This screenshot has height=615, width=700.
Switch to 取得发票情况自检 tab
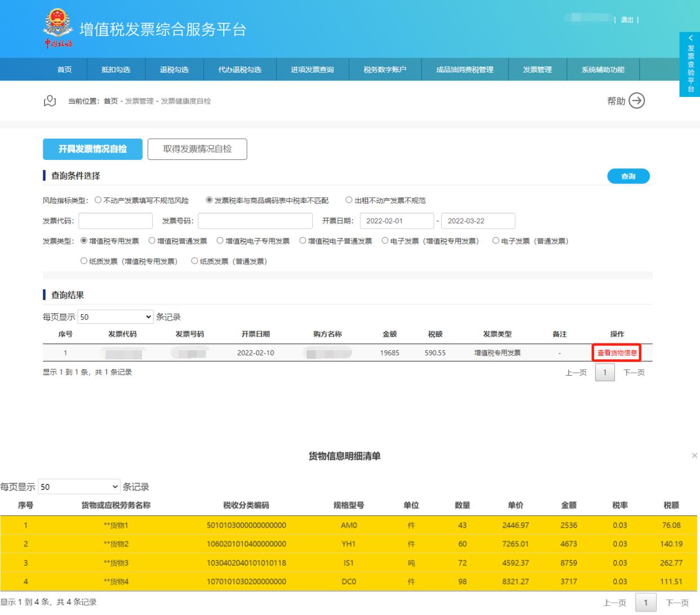[197, 149]
